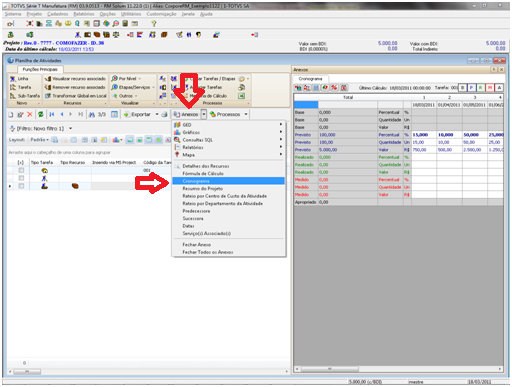Screen dimensions: 512x387
Task: Click the red map pin icon of Mapa
Action: [x=177, y=155]
